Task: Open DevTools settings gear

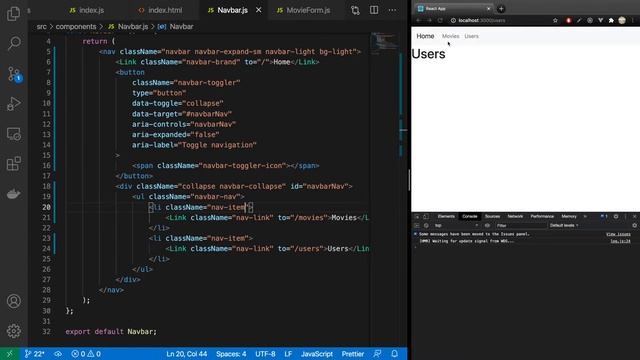Action: pyautogui.click(x=616, y=216)
